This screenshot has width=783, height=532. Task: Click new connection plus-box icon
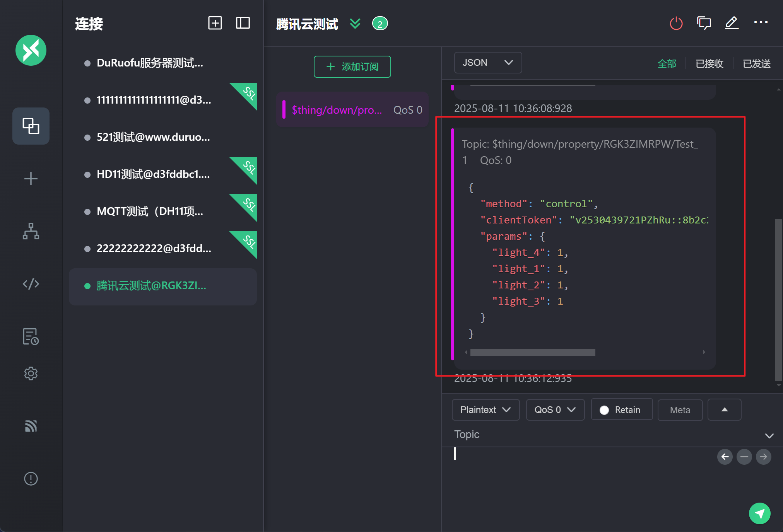coord(215,23)
